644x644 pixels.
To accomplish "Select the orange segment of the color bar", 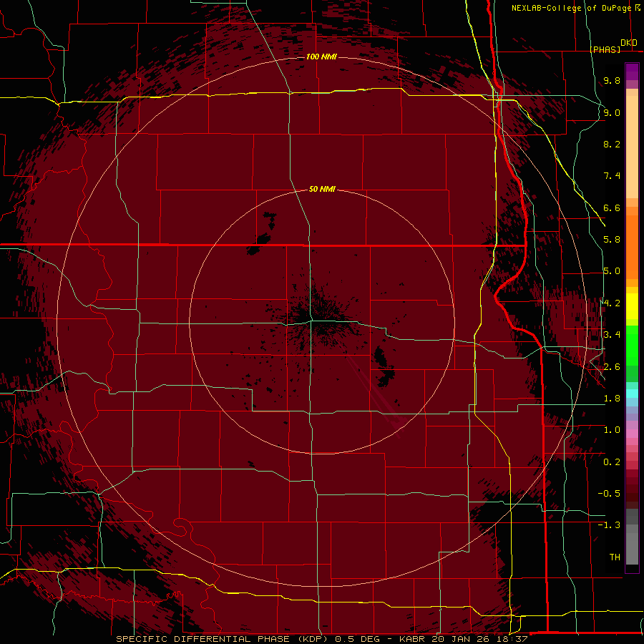I will coord(632,246).
